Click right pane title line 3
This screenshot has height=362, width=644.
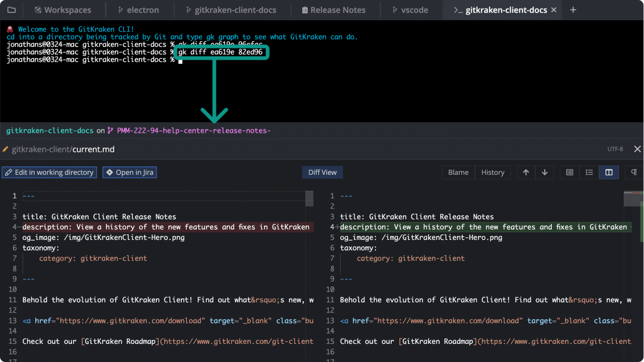417,216
